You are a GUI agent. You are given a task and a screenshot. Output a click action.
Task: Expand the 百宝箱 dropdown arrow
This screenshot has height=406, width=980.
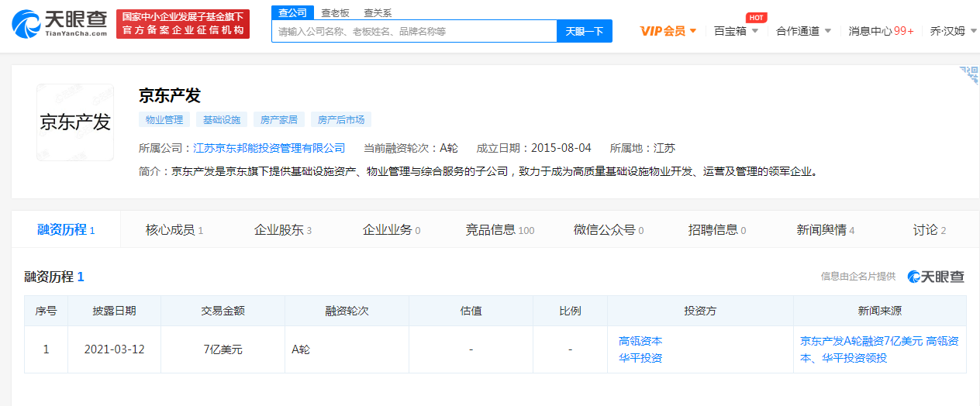(x=754, y=31)
